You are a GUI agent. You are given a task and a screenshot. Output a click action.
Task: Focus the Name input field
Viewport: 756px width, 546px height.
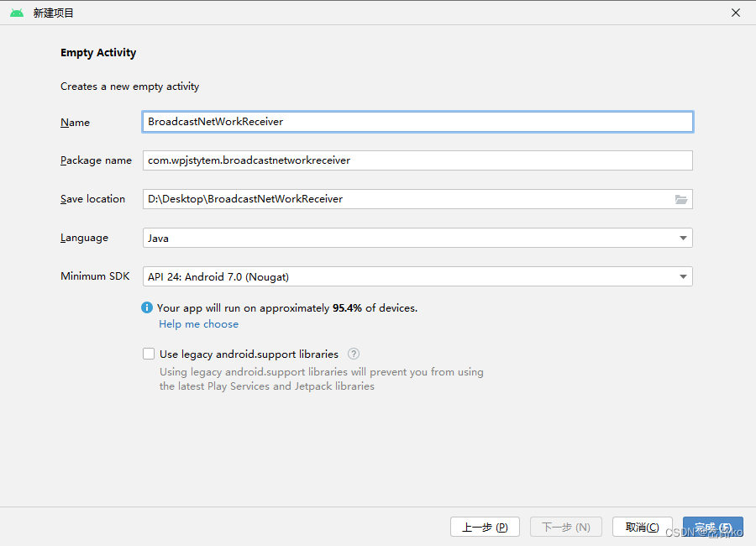click(x=417, y=122)
